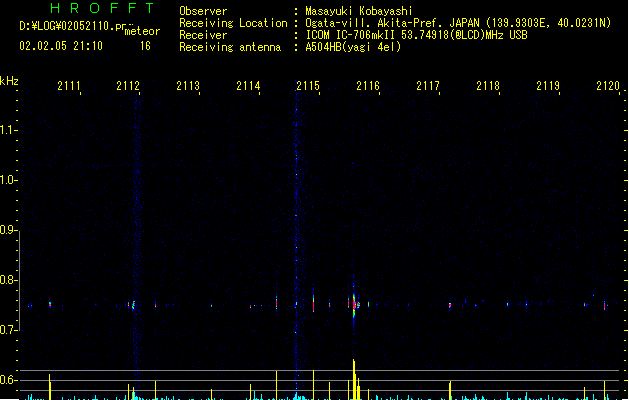629x400 pixels.
Task: Select the kHz axis unit label
Action: tap(9, 81)
